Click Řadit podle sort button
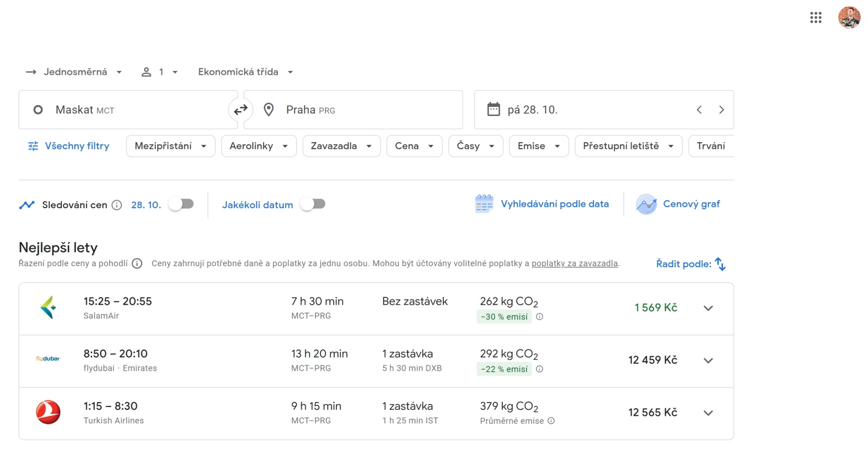Screen dimensions: 868x451 tap(691, 264)
